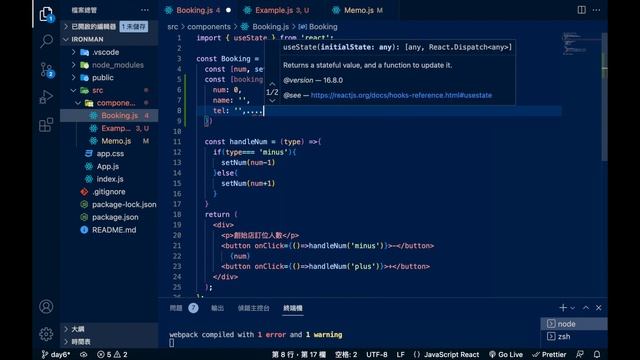Click the UTF-8 encoding indicator

click(x=377, y=354)
